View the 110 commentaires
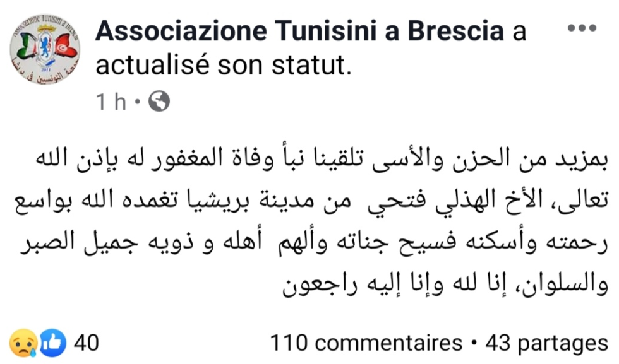The height and width of the screenshot is (364, 619). click(366, 343)
